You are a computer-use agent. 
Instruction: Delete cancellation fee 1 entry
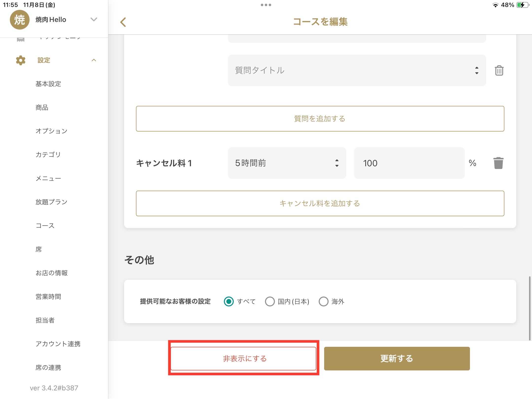point(498,163)
